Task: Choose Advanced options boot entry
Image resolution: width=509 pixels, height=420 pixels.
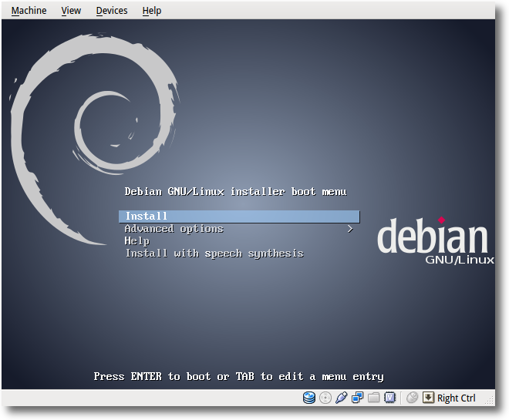Action: coord(239,229)
